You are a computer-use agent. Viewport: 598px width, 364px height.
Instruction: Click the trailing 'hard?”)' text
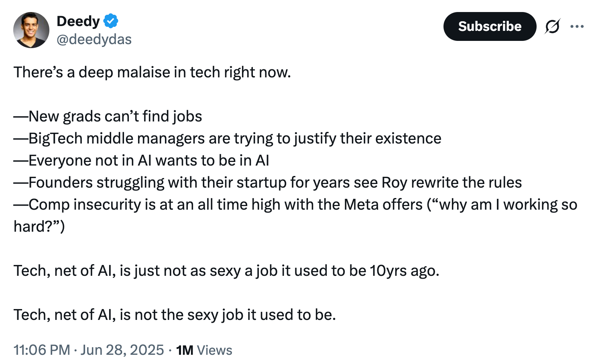[x=39, y=226]
